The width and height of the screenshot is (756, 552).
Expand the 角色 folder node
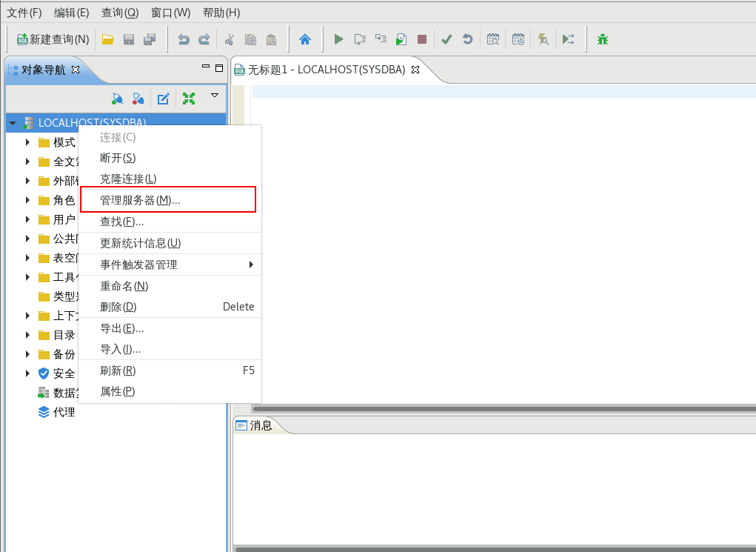pyautogui.click(x=27, y=200)
